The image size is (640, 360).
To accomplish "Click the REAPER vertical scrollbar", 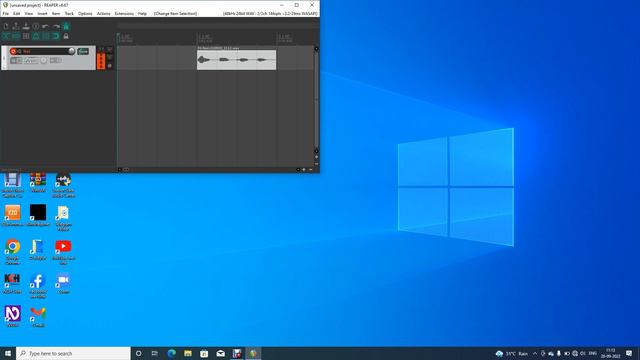I will click(316, 99).
